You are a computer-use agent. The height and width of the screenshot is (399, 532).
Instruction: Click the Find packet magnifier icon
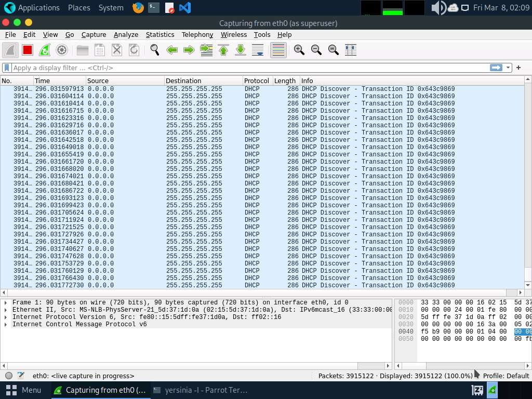(155, 50)
